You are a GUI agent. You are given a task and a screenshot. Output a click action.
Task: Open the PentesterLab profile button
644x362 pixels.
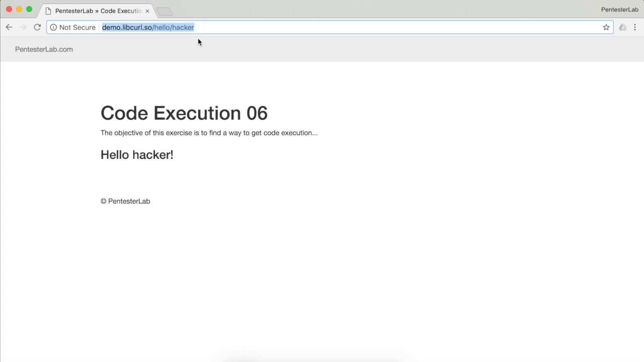click(619, 10)
